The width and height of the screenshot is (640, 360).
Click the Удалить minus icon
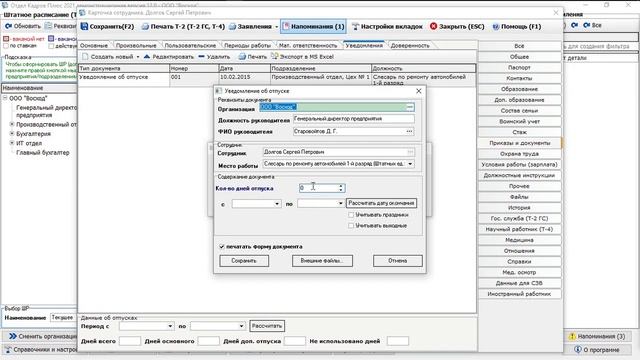point(201,56)
